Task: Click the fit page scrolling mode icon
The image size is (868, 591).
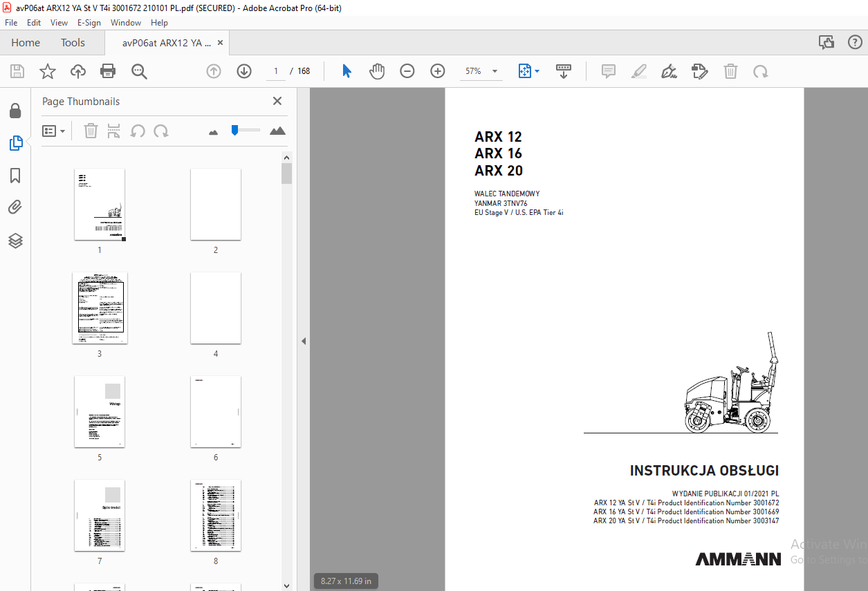Action: point(524,71)
